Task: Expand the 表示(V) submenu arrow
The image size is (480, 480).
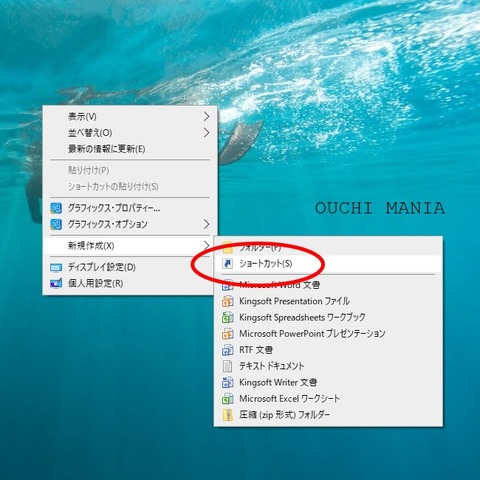Action: tap(207, 116)
